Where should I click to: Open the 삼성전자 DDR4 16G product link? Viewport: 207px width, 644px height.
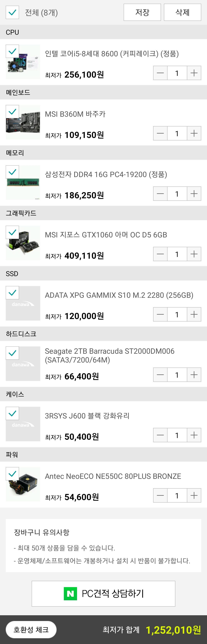(x=106, y=174)
